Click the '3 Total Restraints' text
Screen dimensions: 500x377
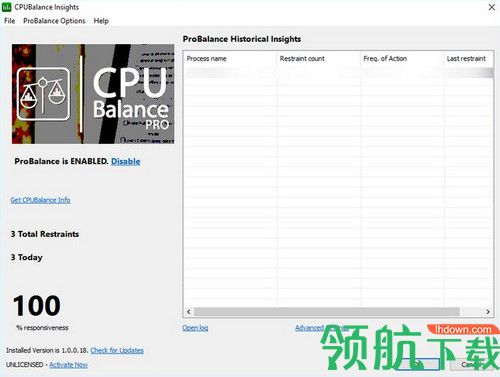click(45, 234)
